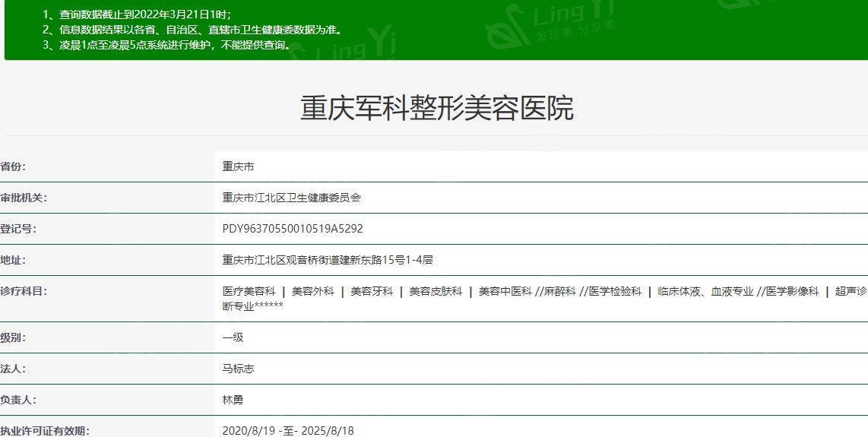868x437 pixels.
Task: Select the 省份 field label
Action: (13, 166)
